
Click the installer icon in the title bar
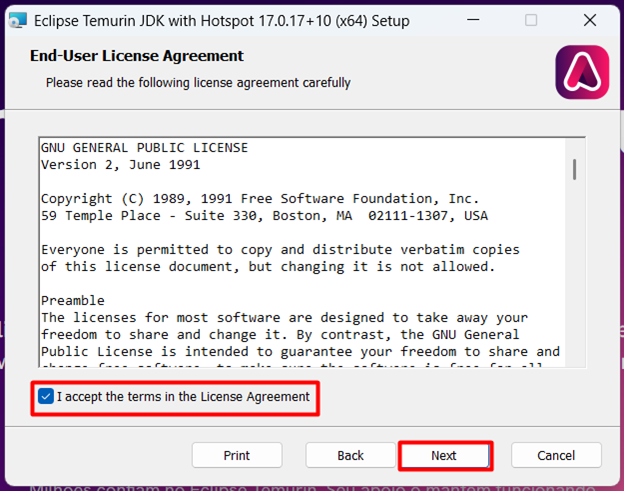(16, 20)
